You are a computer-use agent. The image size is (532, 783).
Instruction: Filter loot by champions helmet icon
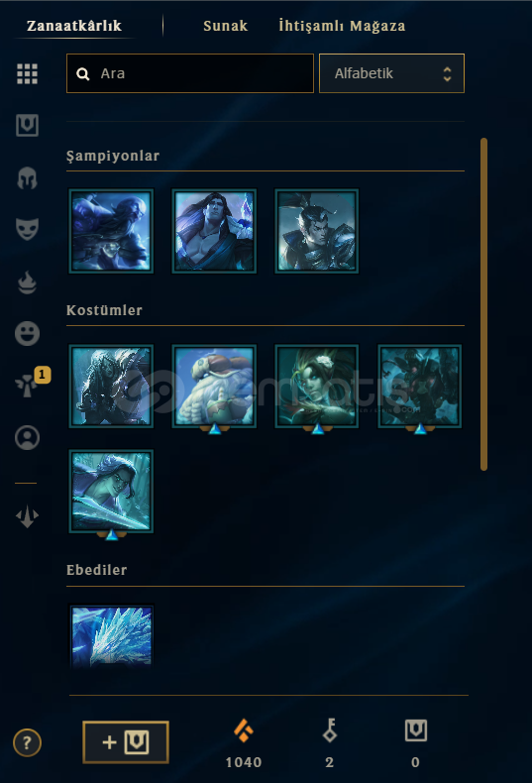point(27,177)
